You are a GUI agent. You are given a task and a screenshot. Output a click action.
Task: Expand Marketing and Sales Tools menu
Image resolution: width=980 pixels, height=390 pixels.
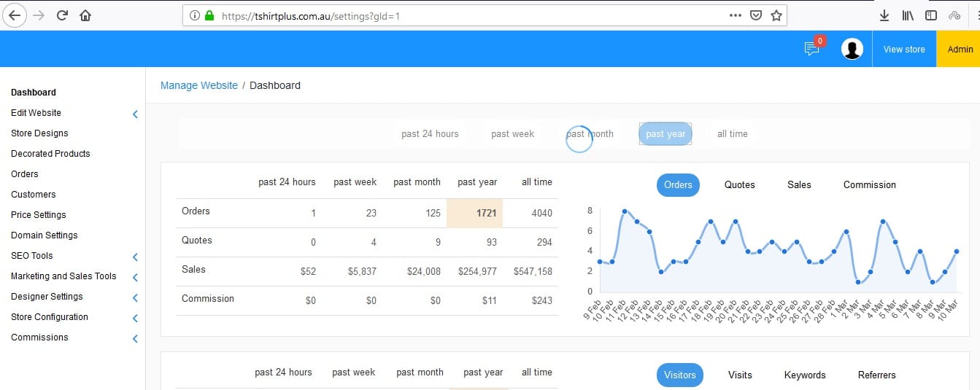click(135, 277)
